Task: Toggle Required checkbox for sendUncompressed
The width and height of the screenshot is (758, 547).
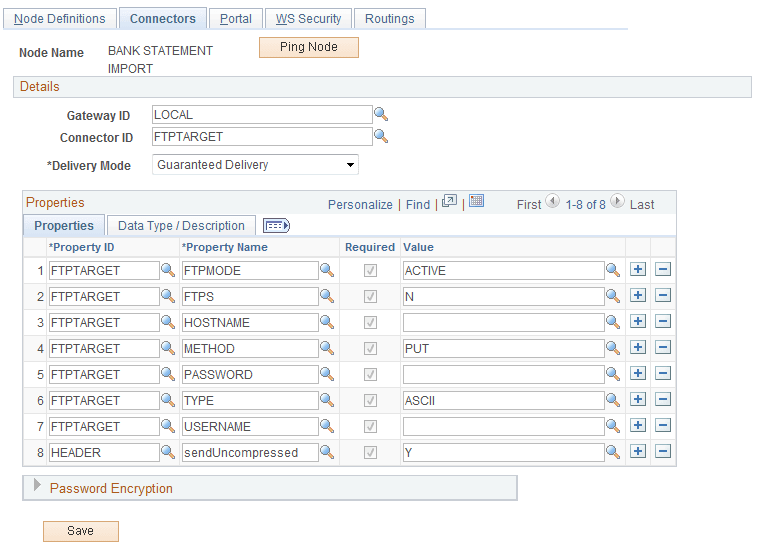Action: [x=370, y=453]
